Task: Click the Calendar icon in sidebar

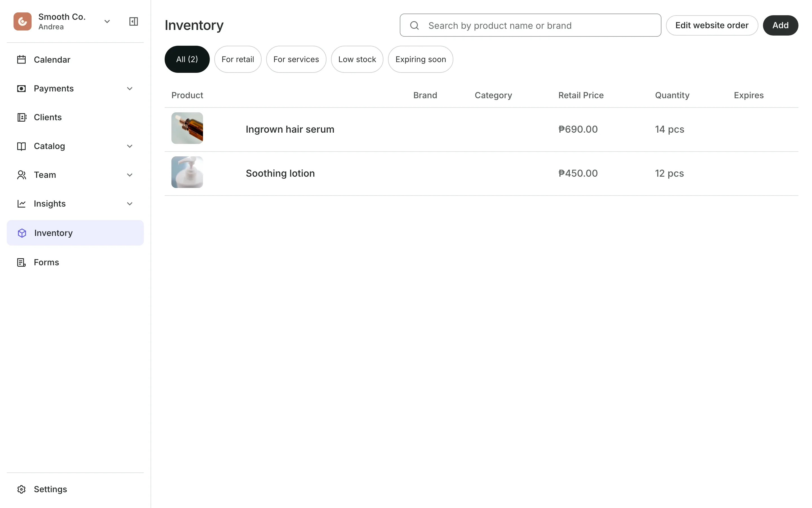Action: point(21,60)
